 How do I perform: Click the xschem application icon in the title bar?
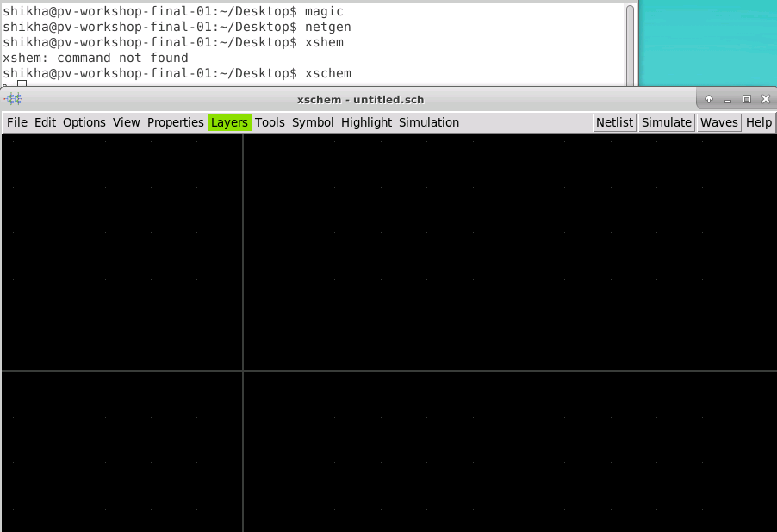[12, 98]
